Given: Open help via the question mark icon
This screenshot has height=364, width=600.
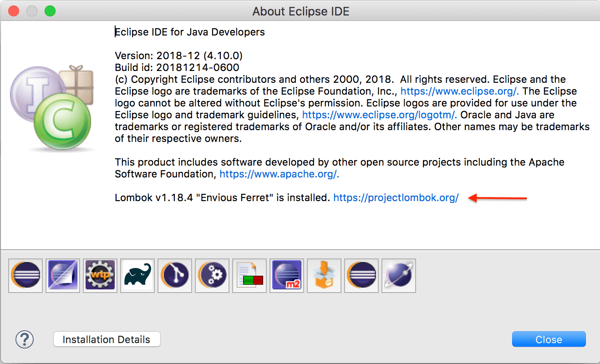Looking at the screenshot, I should point(25,339).
